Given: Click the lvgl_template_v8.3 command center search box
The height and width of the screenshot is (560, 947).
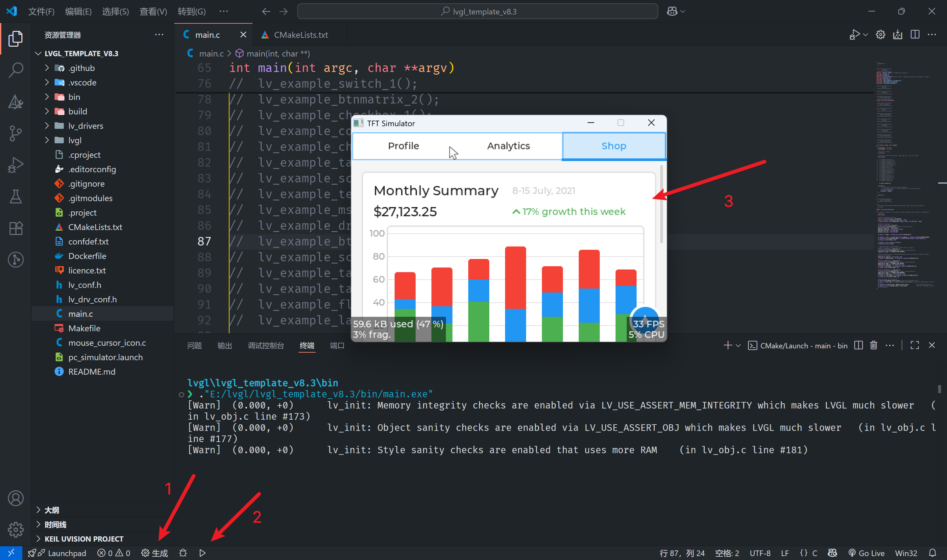Looking at the screenshot, I should tap(477, 12).
